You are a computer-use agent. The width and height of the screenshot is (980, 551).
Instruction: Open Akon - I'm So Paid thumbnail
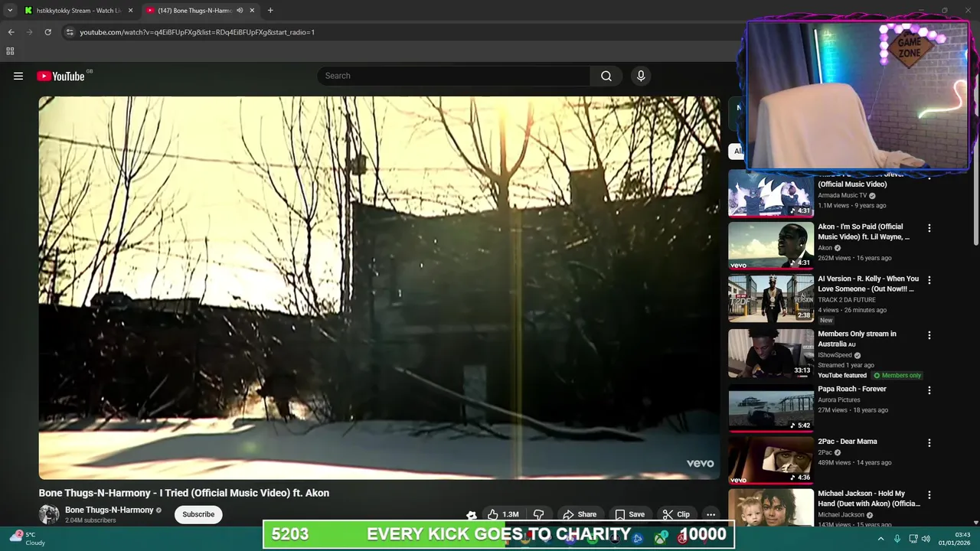click(771, 245)
